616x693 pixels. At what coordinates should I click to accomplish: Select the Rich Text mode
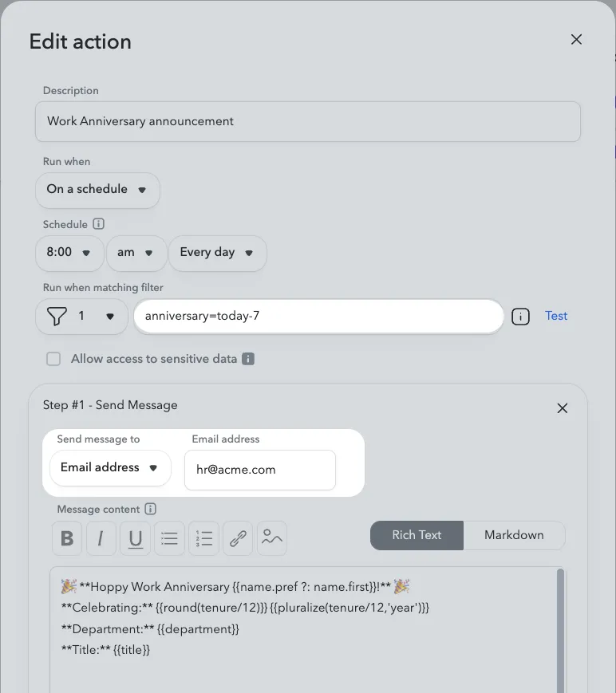tap(417, 535)
